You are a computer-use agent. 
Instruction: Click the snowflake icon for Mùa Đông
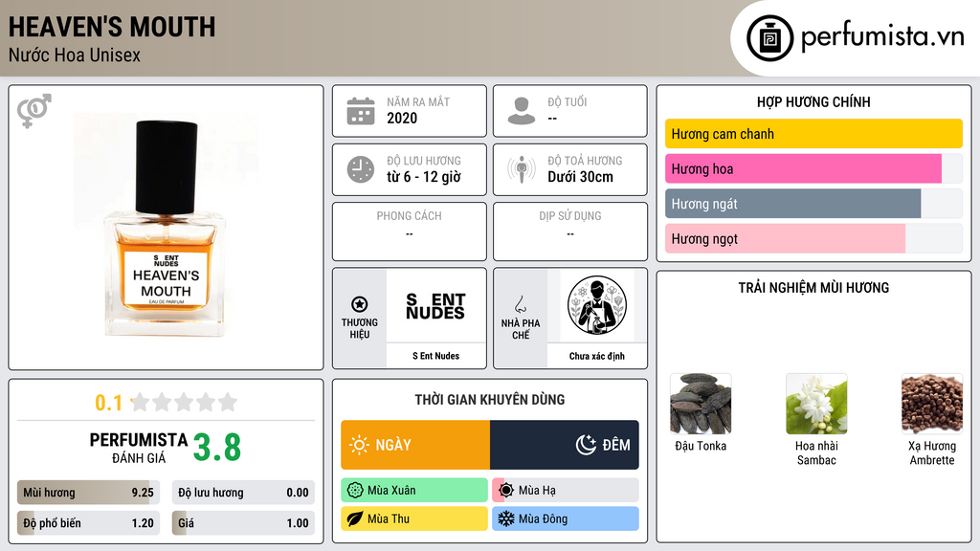point(506,518)
